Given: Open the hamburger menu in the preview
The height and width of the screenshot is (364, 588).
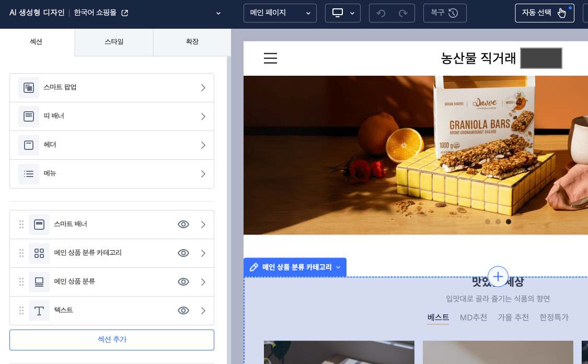Looking at the screenshot, I should [x=270, y=58].
